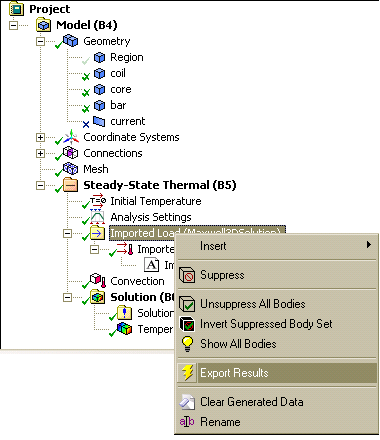The image size is (380, 440).
Task: Collapse the Steady-State Thermal branch
Action: pyautogui.click(x=40, y=185)
